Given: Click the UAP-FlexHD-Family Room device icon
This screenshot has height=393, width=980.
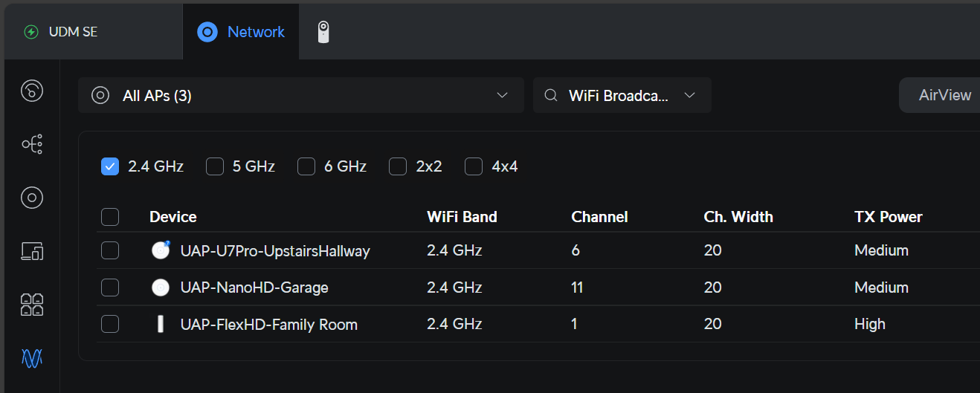Looking at the screenshot, I should (x=160, y=325).
